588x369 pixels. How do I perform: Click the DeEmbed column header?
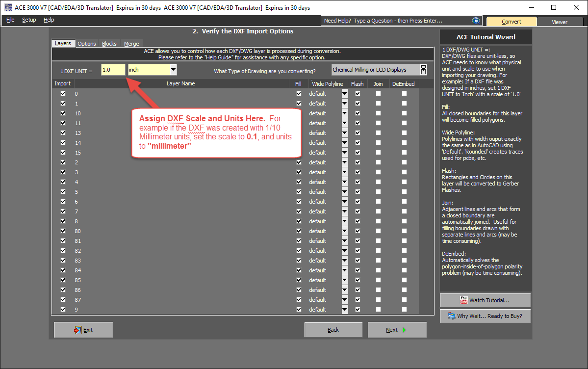point(404,84)
